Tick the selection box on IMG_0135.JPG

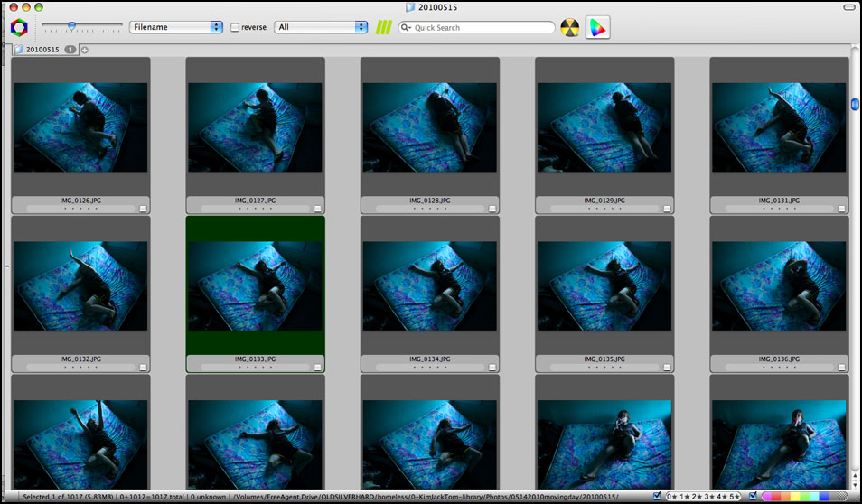[x=667, y=367]
